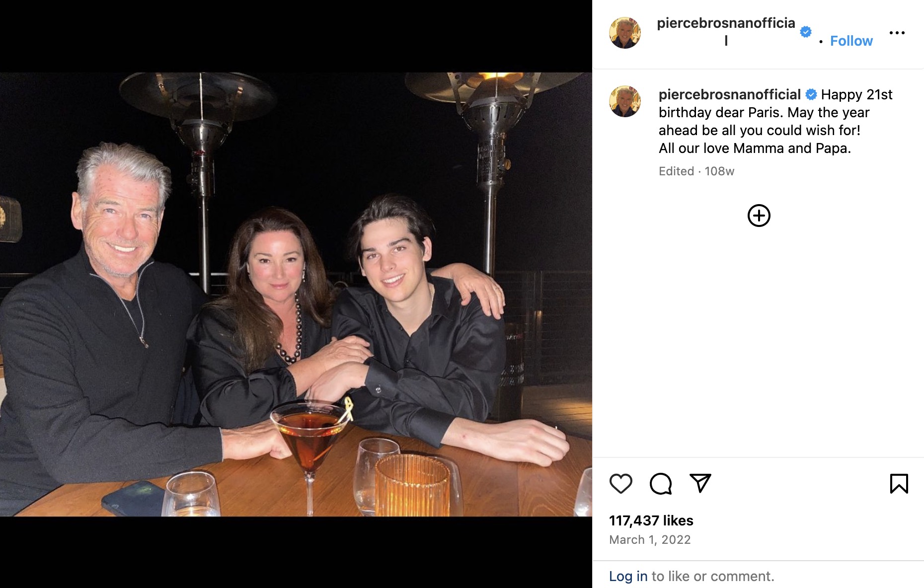The width and height of the screenshot is (924, 588).
Task: Click the March 1, 2022 date
Action: (x=650, y=540)
